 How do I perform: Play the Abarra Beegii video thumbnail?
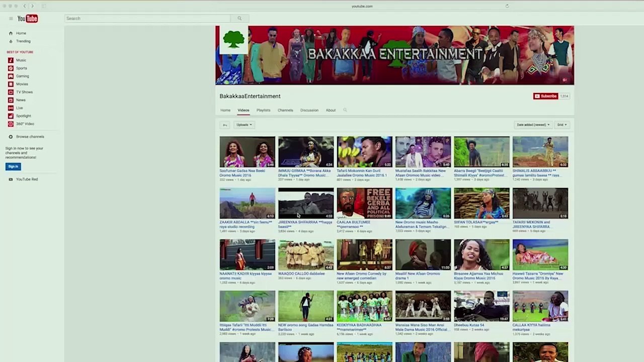(482, 152)
